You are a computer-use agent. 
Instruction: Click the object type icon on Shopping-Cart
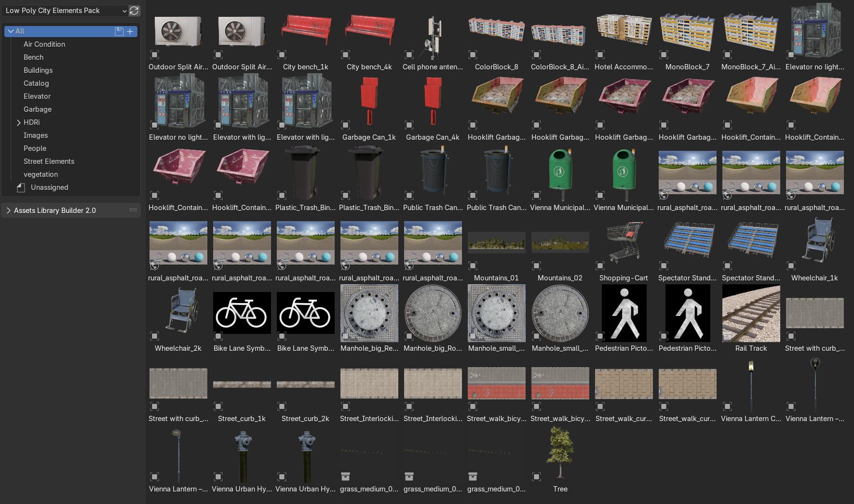(x=600, y=266)
